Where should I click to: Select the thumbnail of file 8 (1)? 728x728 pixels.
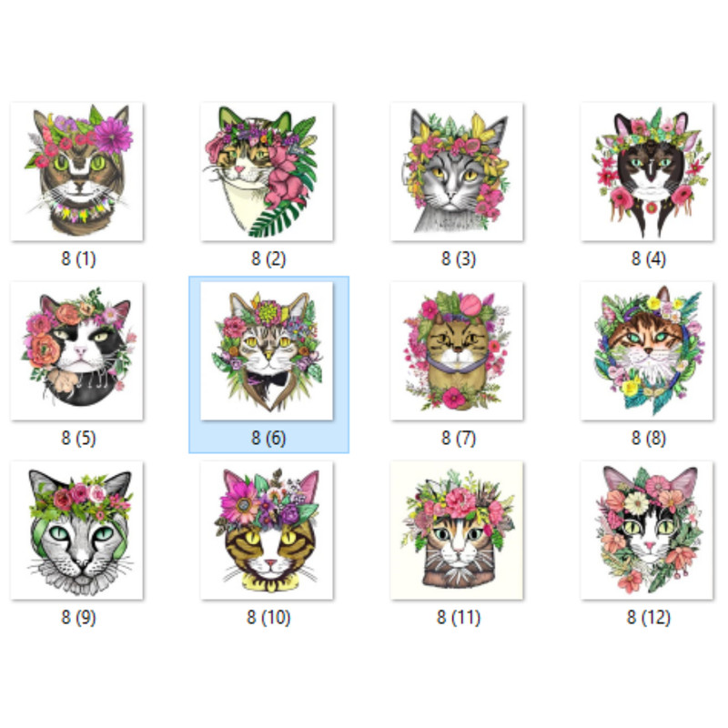point(77,171)
